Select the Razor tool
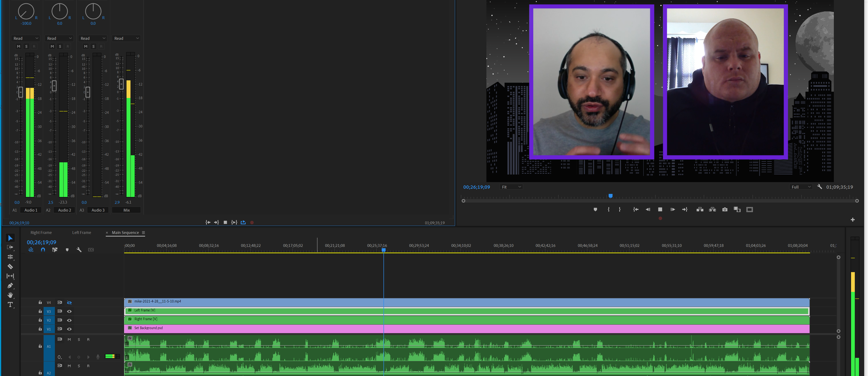The height and width of the screenshot is (376, 868). tap(10, 266)
